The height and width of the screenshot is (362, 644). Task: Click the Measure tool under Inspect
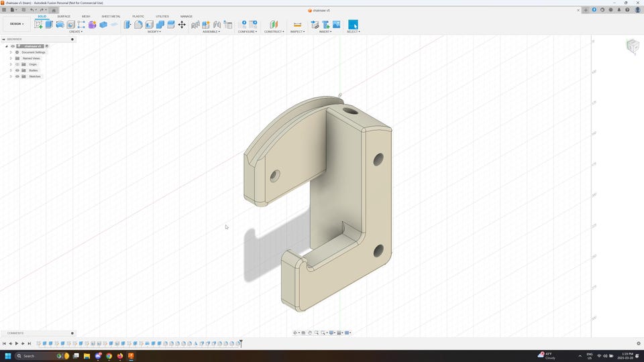297,25
